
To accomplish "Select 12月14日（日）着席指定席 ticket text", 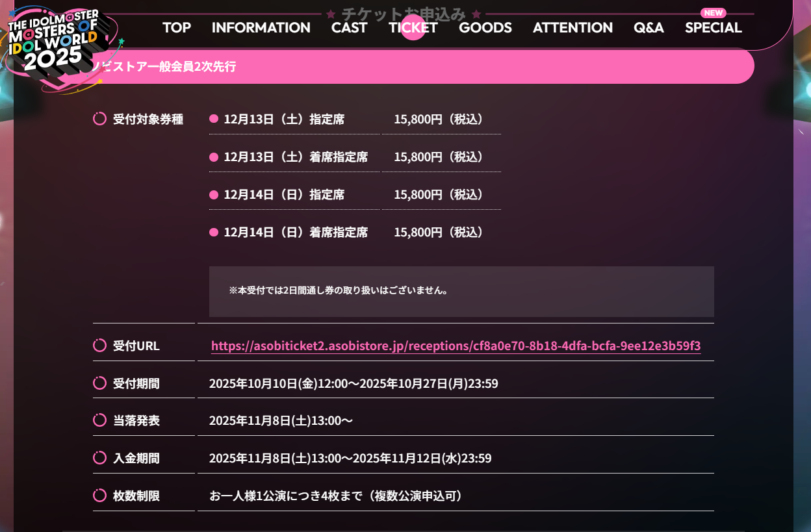I will (x=296, y=233).
